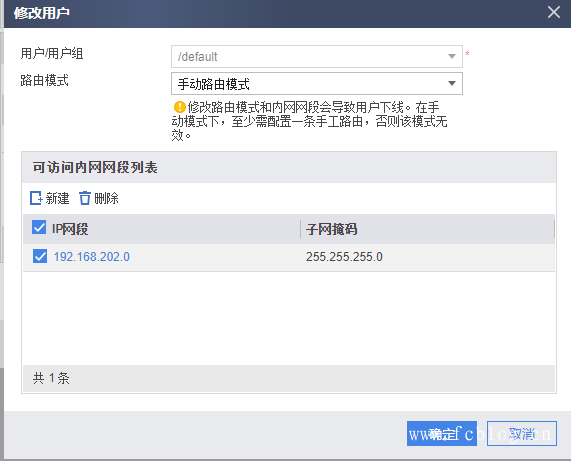Click the IP网段 column header
Screen dimensions: 571x461
coord(70,229)
